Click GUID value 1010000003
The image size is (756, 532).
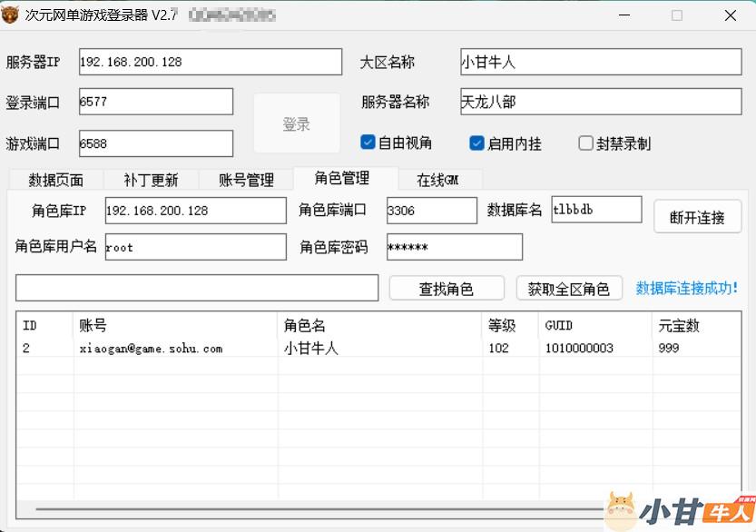[x=579, y=348]
